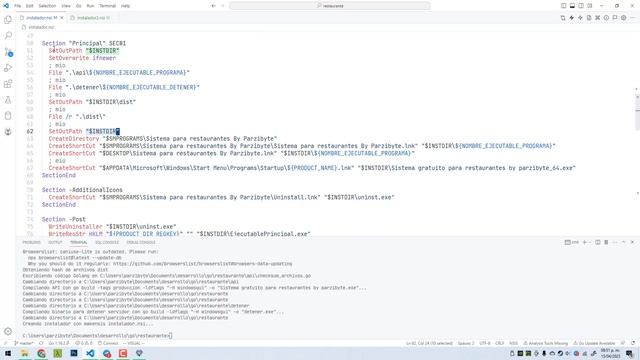Click Go 1.19.2 version in status bar

59,343
